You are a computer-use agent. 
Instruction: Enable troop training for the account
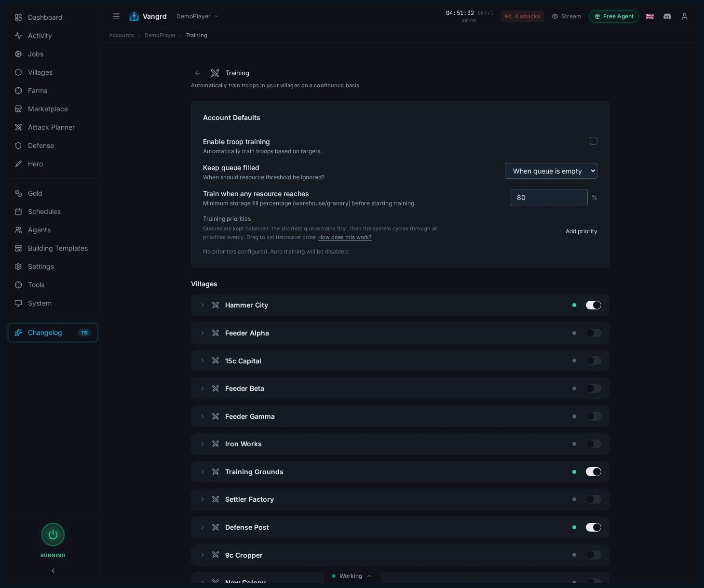pos(594,141)
